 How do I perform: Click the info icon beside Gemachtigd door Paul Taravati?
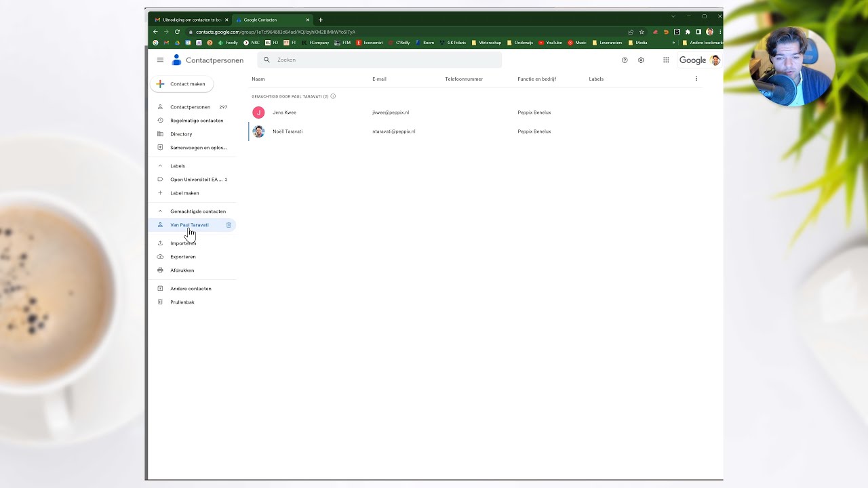pos(333,96)
